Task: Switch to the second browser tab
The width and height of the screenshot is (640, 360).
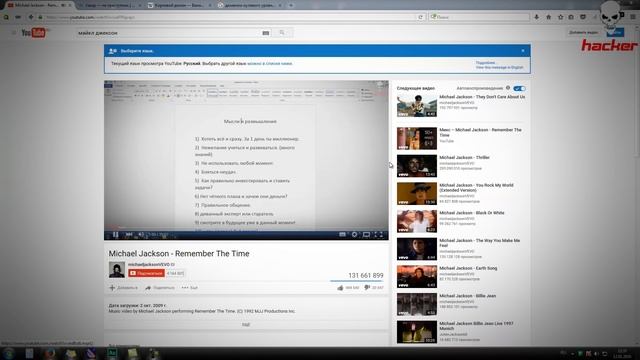Action: [x=109, y=5]
